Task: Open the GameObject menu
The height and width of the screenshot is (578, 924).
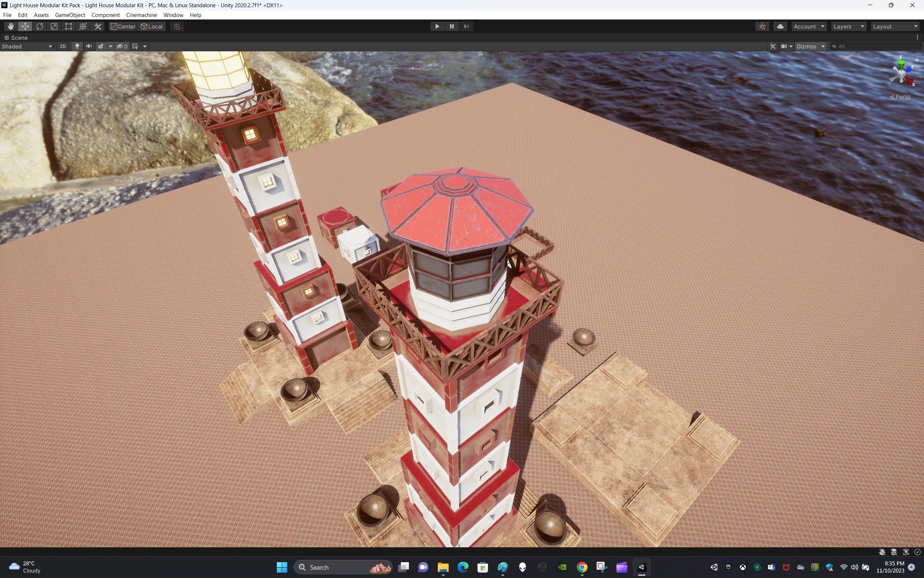Action: click(70, 15)
